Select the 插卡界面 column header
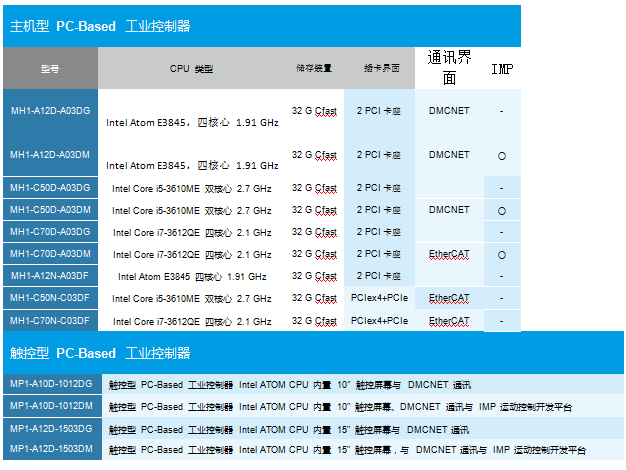The image size is (626, 470). [382, 68]
